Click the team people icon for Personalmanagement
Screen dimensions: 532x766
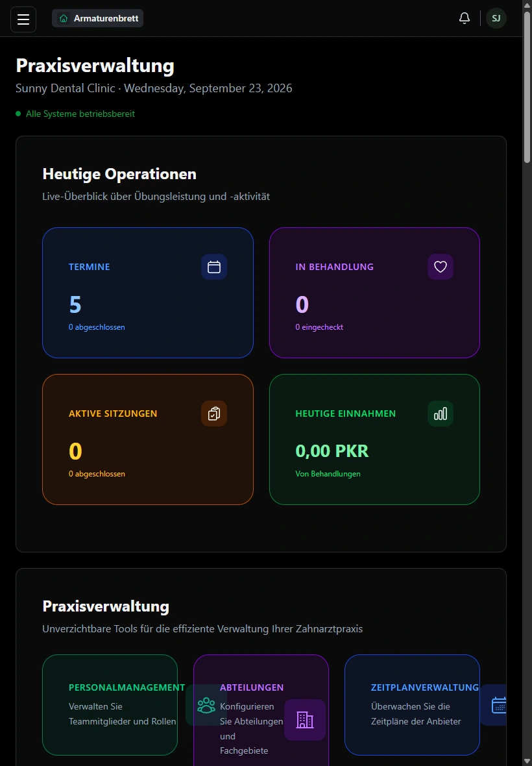tap(206, 705)
